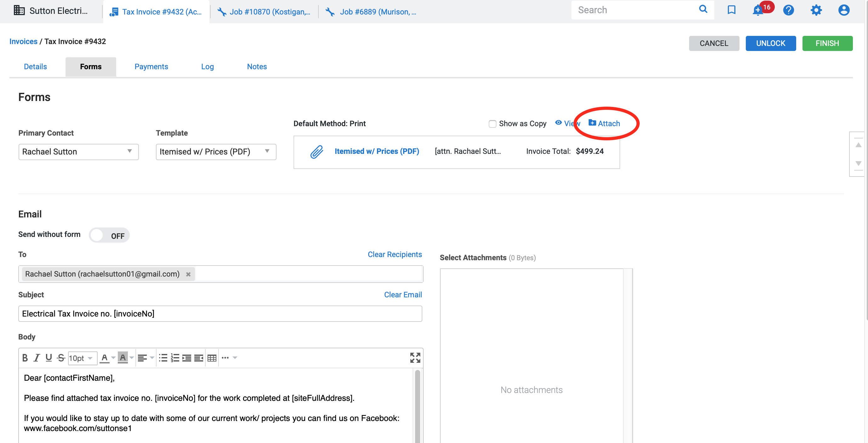Screen dimensions: 868x443
Task: Open the settings gear icon
Action: (x=816, y=10)
